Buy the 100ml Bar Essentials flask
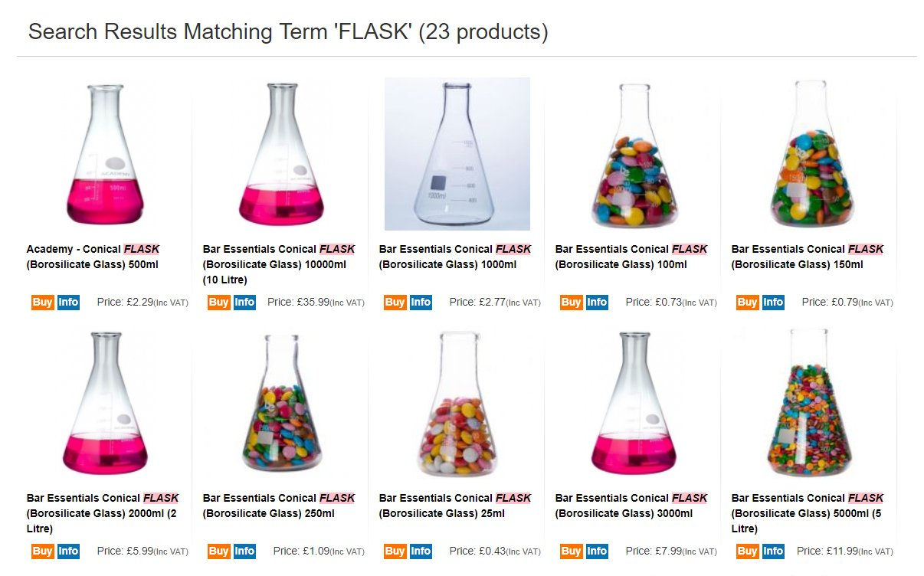Image resolution: width=924 pixels, height=576 pixels. click(x=571, y=302)
